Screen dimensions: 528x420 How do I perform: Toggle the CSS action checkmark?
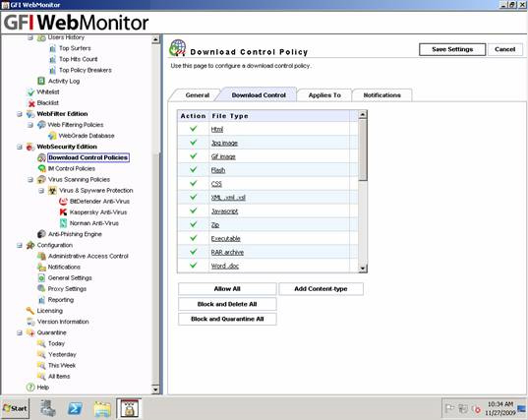(x=194, y=183)
